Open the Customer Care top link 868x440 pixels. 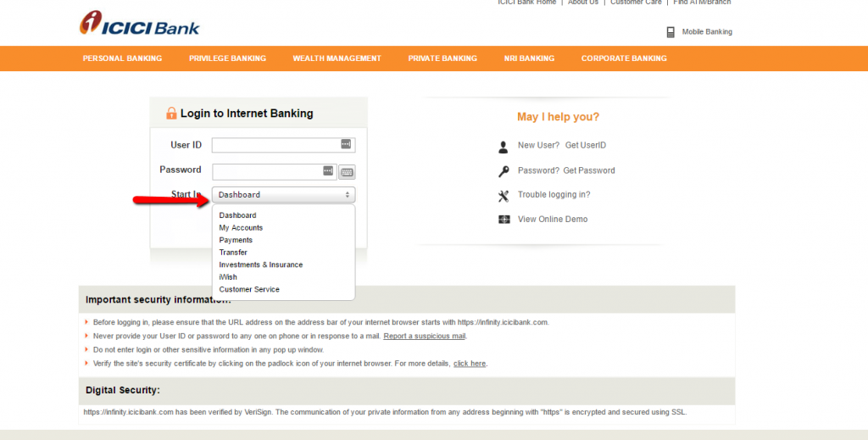click(636, 3)
